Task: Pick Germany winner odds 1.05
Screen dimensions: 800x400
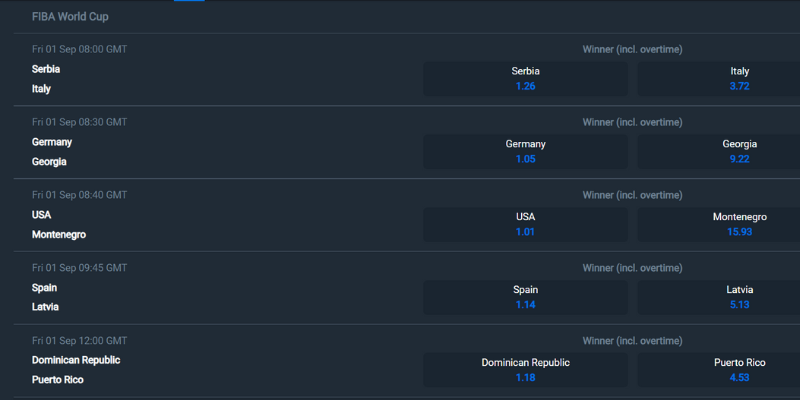Action: [x=525, y=152]
